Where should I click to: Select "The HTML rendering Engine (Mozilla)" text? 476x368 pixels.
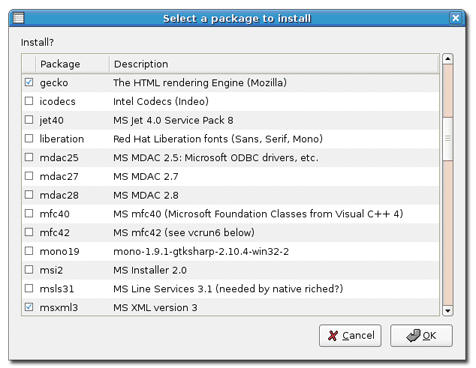[200, 83]
